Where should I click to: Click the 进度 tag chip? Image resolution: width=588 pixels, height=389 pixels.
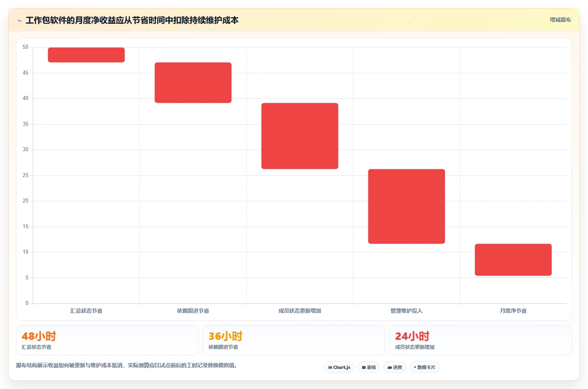point(395,367)
